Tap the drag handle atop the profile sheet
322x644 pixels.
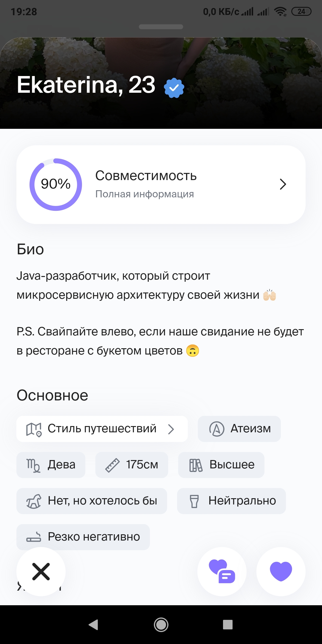(161, 27)
